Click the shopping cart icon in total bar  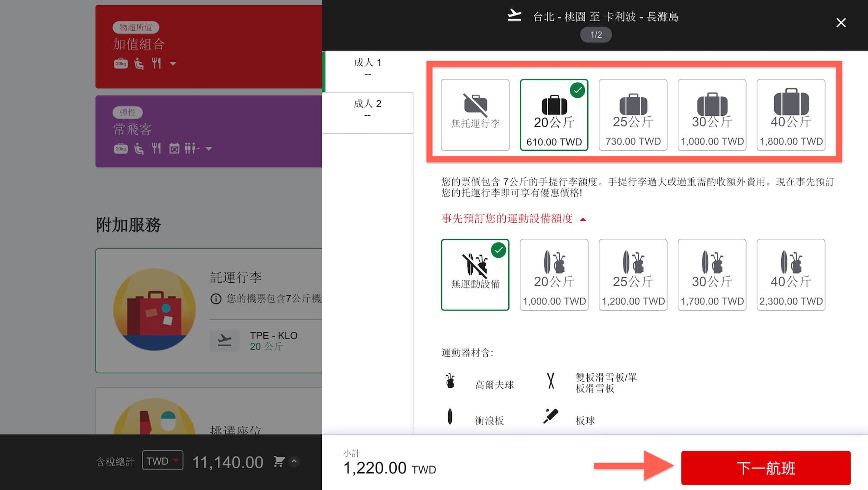pos(279,461)
